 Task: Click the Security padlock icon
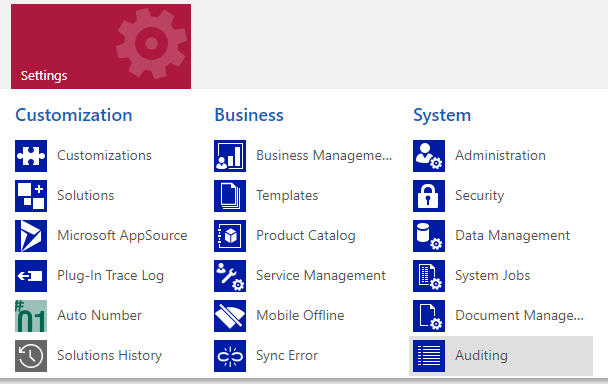click(x=429, y=196)
